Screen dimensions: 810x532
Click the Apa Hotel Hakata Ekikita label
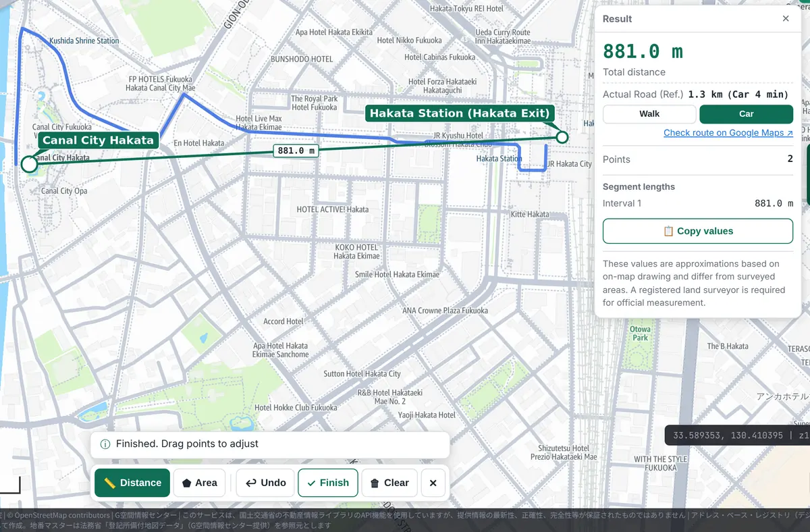(334, 32)
